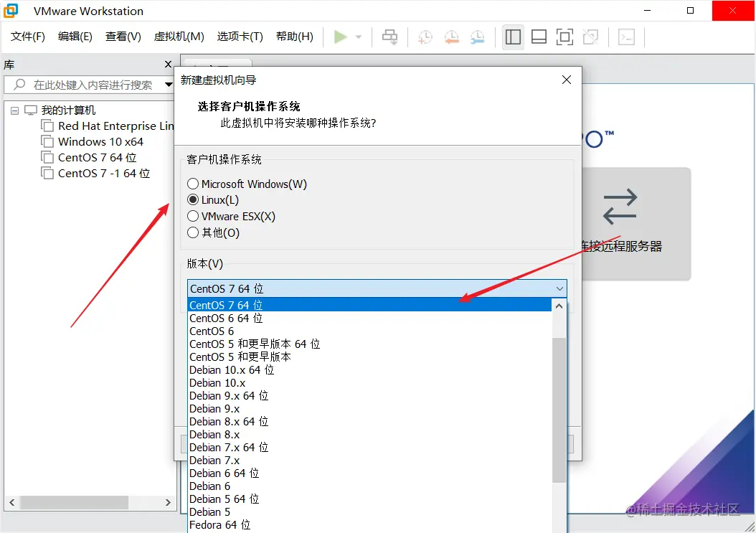Screen dimensions: 756x533
Task: Open the library search filter dropdown arrow
Action: [x=169, y=85]
